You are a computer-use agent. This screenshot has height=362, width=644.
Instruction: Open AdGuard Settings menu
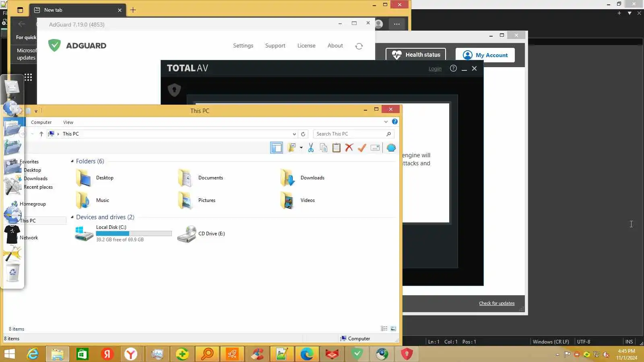pyautogui.click(x=243, y=46)
